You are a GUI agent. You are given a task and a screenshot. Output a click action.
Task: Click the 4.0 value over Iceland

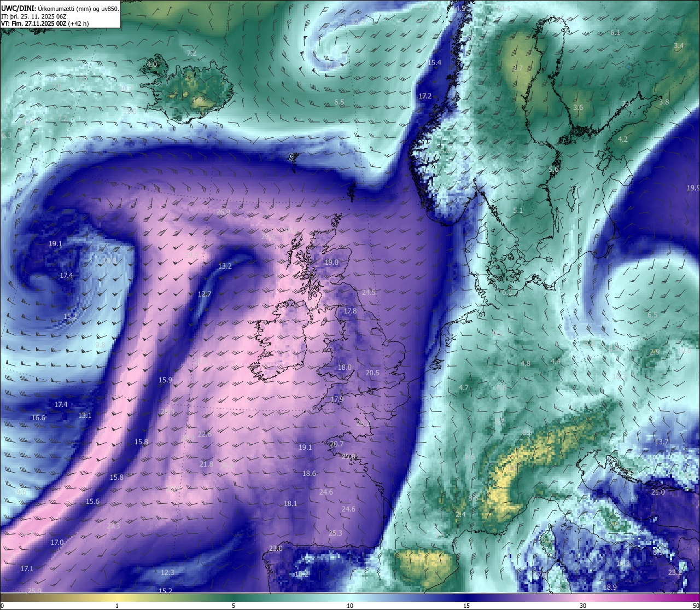(x=152, y=64)
